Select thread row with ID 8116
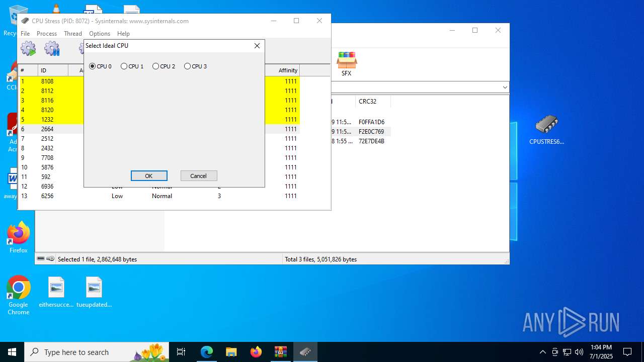644x362 pixels. click(159, 101)
